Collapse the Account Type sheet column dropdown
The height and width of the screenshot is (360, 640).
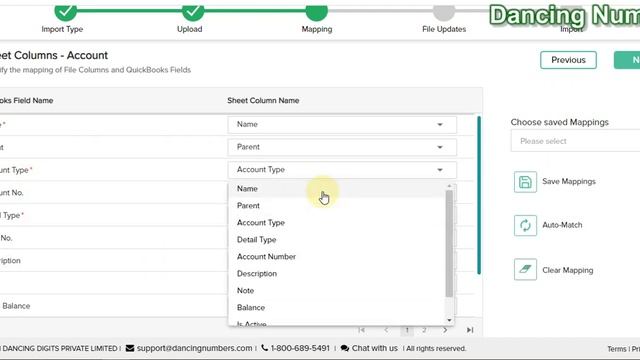342,170
